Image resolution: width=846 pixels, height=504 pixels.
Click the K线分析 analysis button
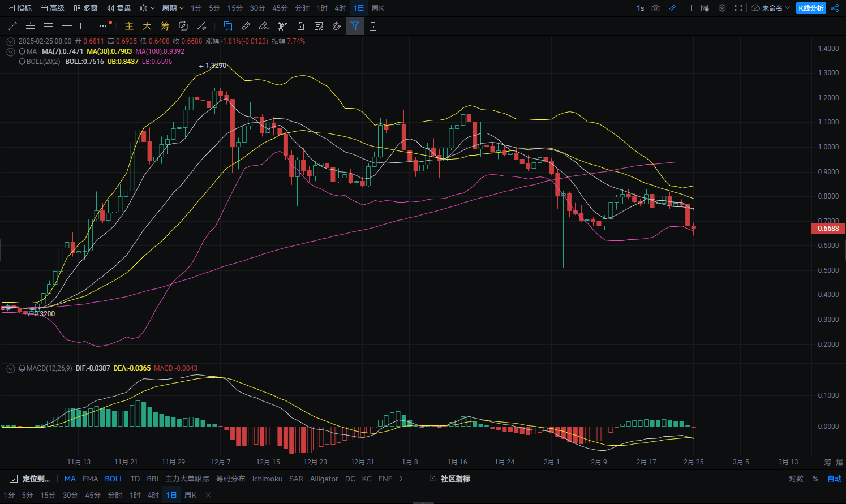[811, 8]
